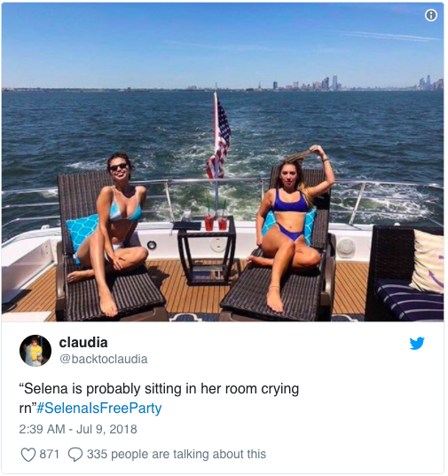Open claudia's round profile avatar

click(x=35, y=351)
